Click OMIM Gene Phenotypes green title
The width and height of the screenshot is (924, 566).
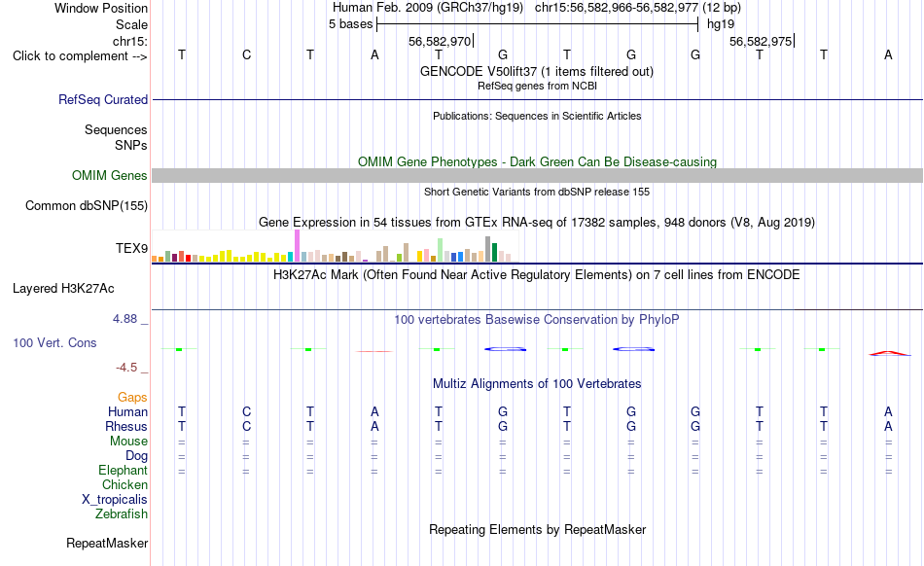[x=537, y=162]
